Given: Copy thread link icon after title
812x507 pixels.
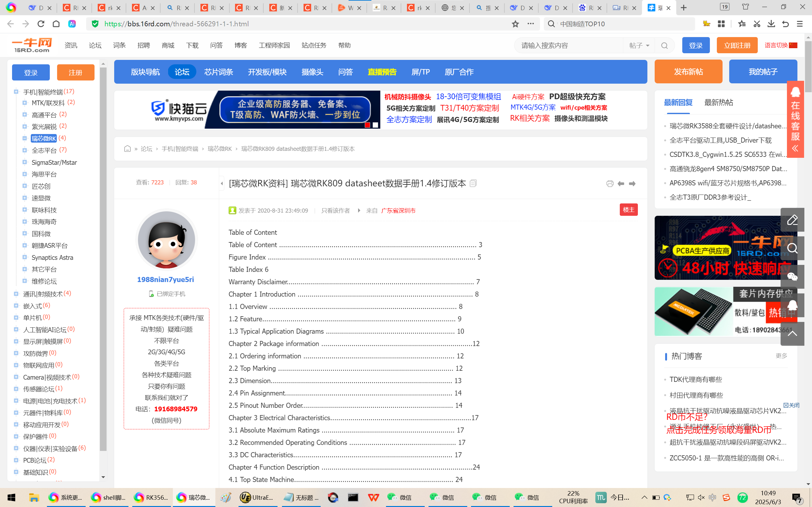Looking at the screenshot, I should tap(473, 183).
